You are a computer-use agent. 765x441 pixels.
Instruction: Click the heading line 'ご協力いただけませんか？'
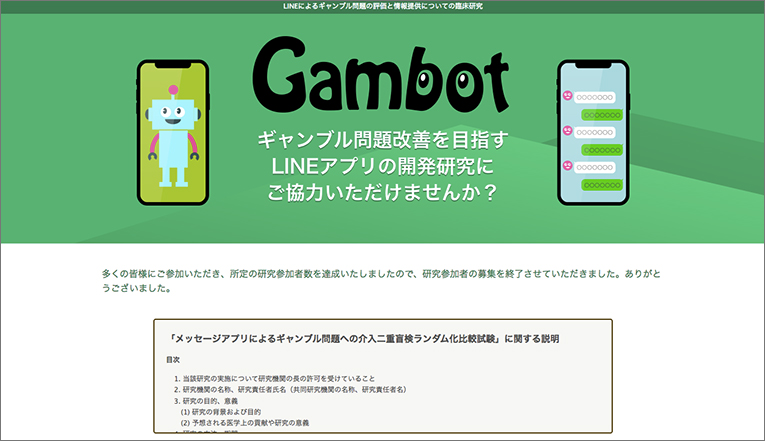point(382,192)
